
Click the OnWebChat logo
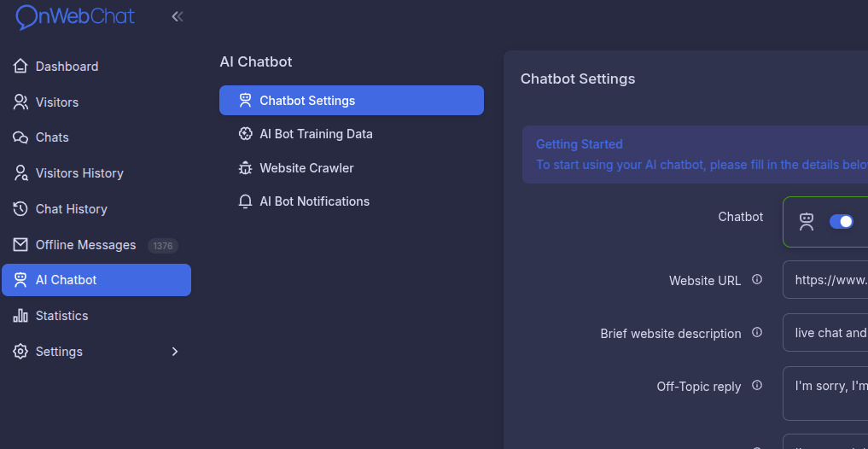76,16
